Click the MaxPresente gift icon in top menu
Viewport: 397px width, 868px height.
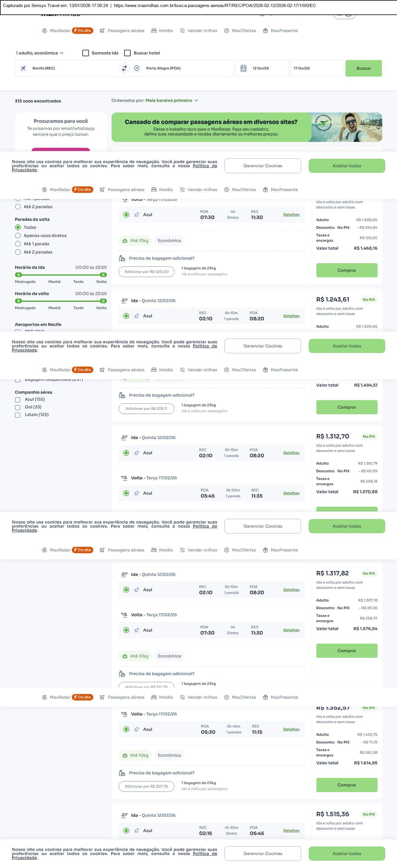[x=265, y=31]
